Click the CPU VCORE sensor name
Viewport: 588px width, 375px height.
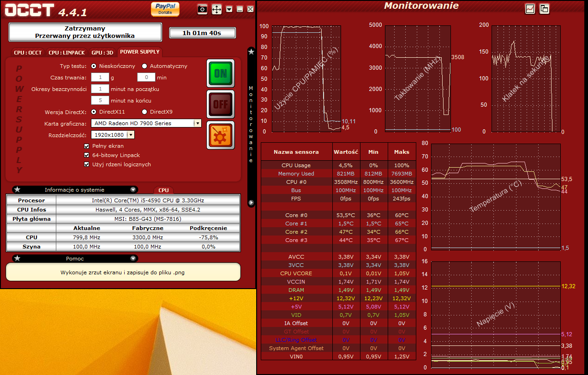(296, 273)
